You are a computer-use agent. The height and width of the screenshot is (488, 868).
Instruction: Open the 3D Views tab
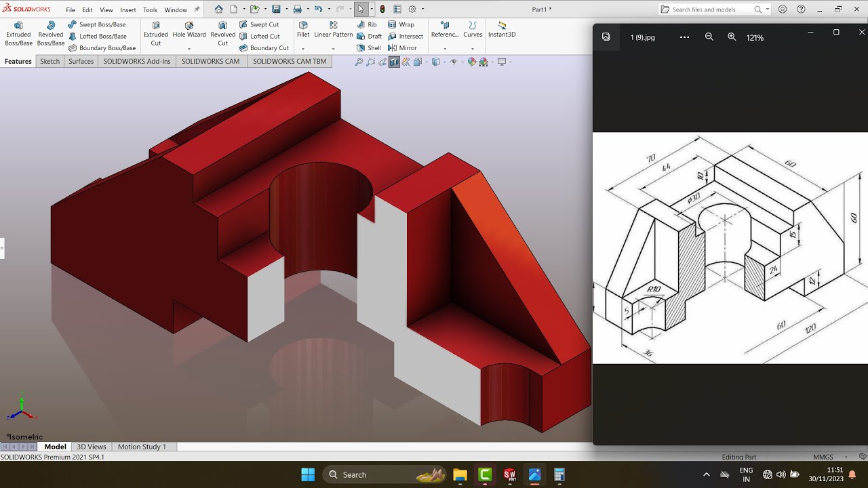coord(92,447)
